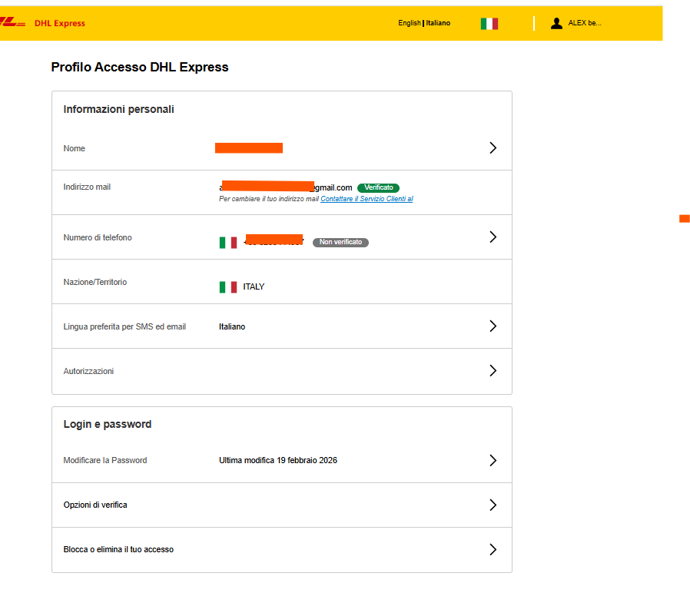Open the Autorizzazioni row
Screen dimensions: 690x616
tap(282, 371)
